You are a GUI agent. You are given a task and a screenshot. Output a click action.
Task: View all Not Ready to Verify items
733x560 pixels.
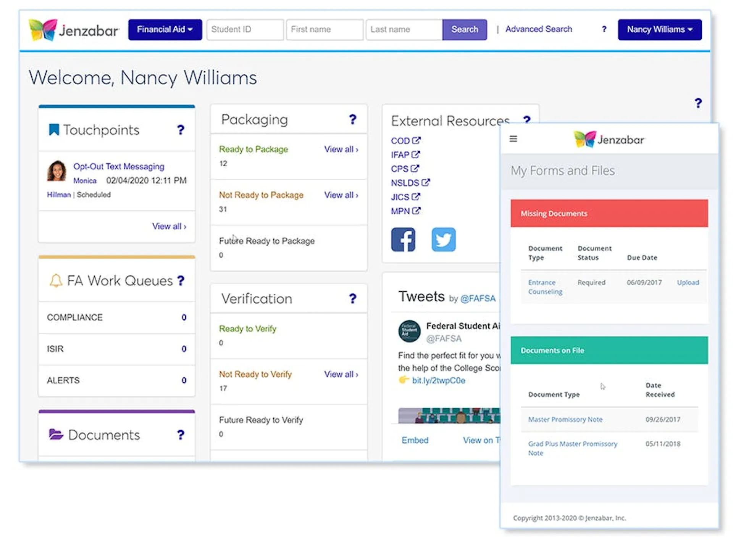[x=341, y=375]
